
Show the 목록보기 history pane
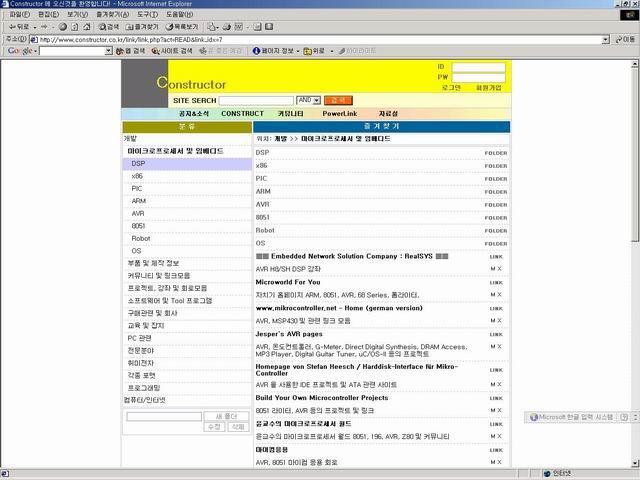(182, 27)
